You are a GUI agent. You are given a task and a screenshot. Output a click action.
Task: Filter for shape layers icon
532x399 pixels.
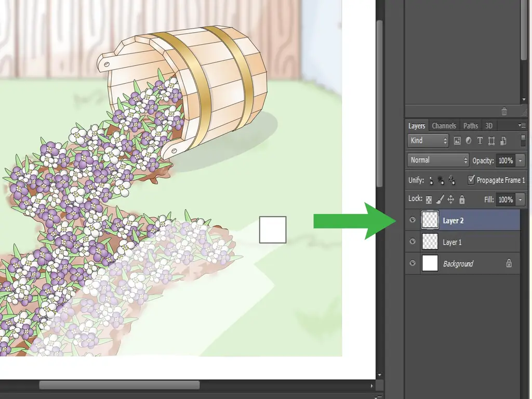(x=491, y=140)
